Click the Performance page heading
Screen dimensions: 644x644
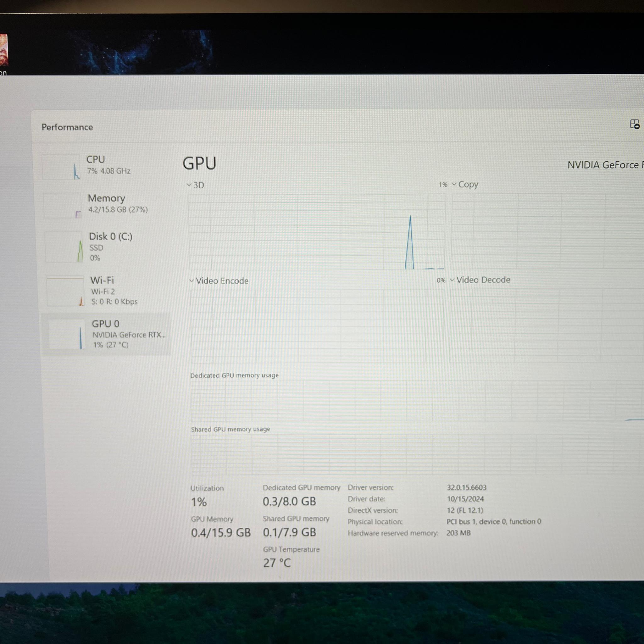(x=67, y=127)
